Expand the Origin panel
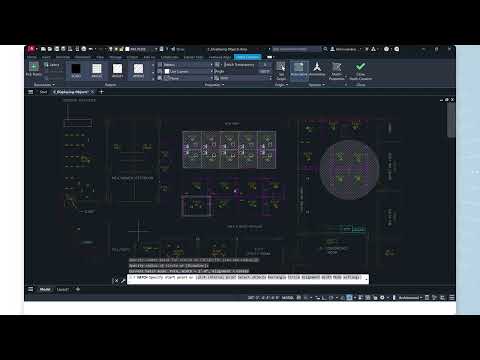The image size is (480, 360). click(x=281, y=85)
